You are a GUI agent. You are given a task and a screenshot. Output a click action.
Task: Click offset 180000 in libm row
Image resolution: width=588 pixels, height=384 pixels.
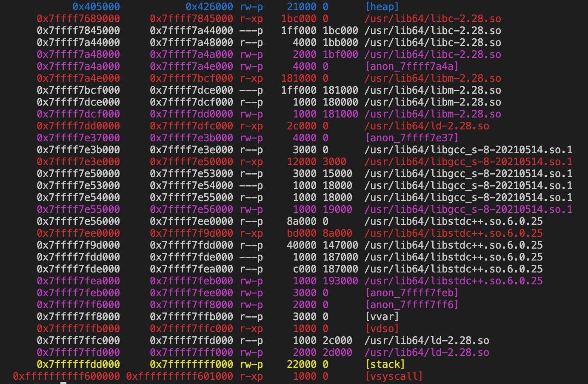[x=340, y=102]
